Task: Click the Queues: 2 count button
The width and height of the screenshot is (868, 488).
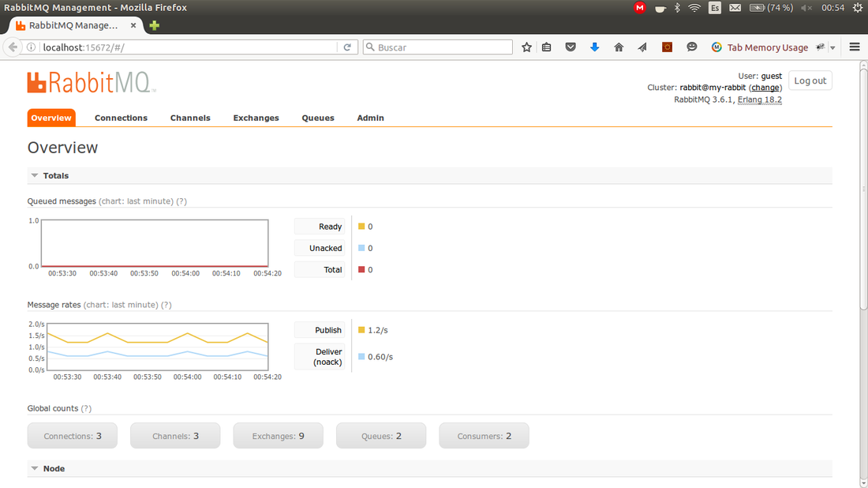Action: (x=381, y=436)
